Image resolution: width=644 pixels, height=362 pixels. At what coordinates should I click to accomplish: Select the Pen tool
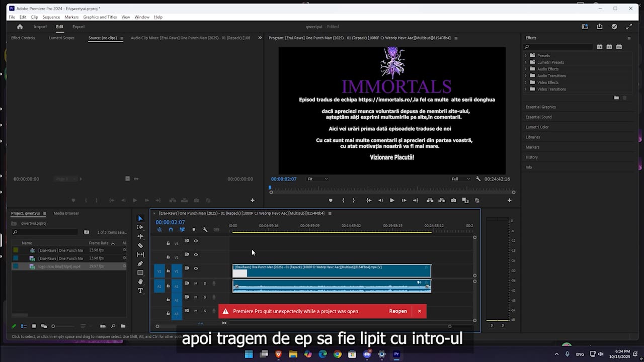[140, 263]
